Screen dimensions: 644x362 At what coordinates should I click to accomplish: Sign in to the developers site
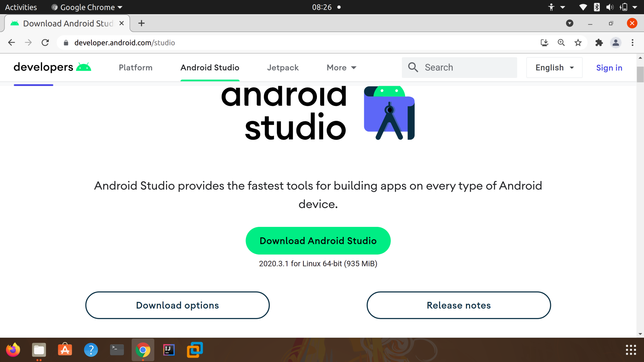pos(609,68)
